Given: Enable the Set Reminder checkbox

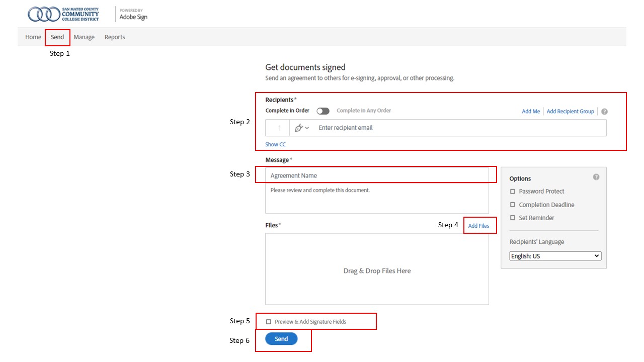Looking at the screenshot, I should (513, 218).
